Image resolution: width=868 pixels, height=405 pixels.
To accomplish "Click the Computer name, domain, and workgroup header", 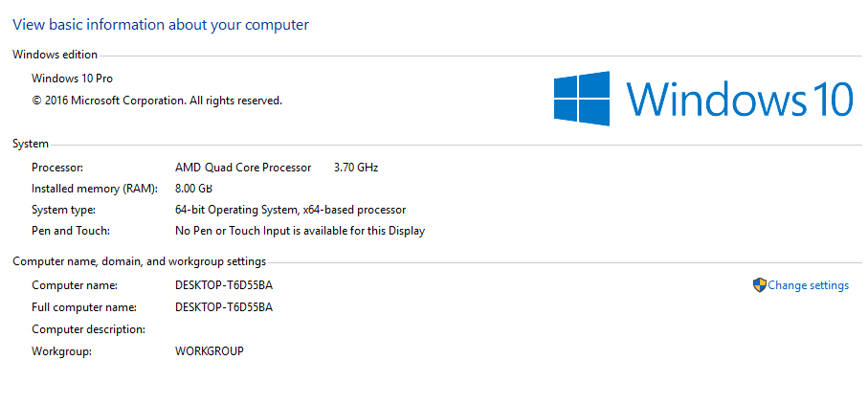I will (x=139, y=261).
